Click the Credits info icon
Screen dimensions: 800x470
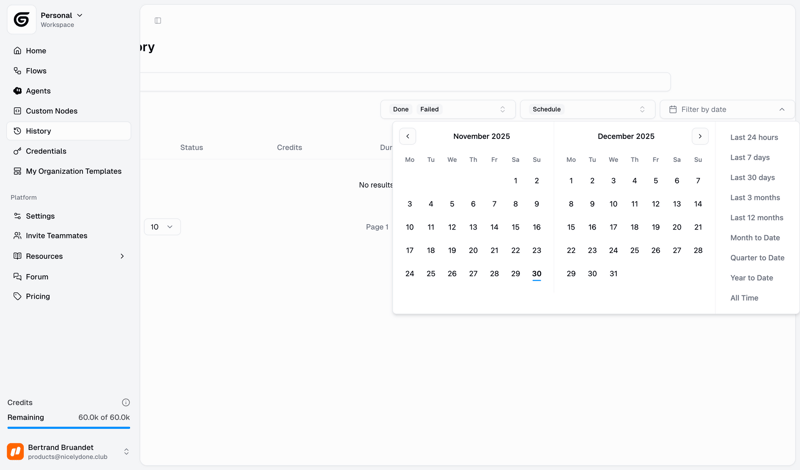(126, 402)
